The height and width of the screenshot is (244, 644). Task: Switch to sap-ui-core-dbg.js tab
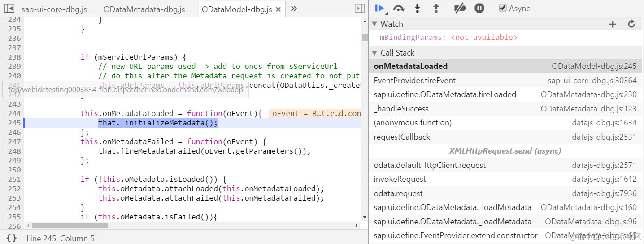click(x=54, y=9)
